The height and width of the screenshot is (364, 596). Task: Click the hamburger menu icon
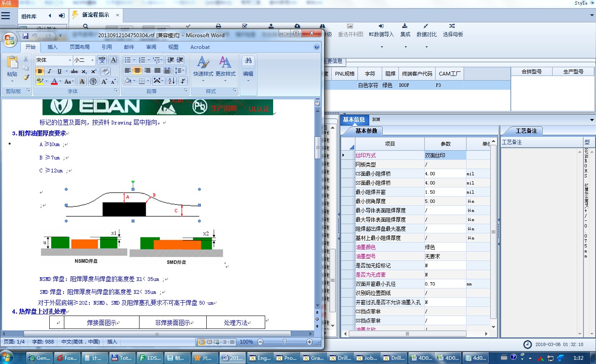(x=6, y=16)
